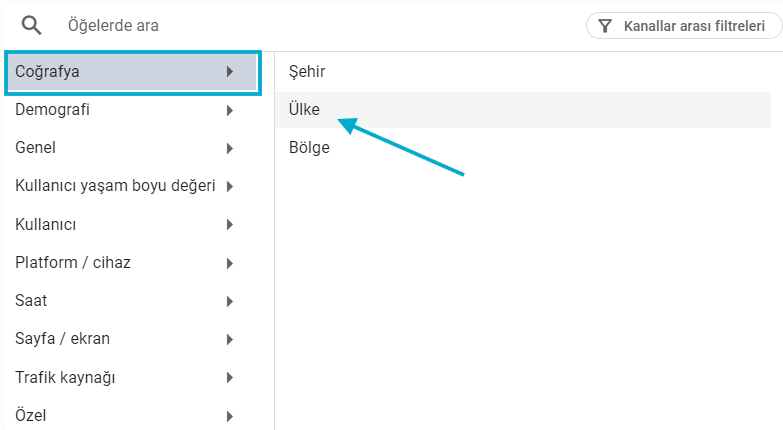
Task: Expand the Trafik kaynağı arrow
Action: click(230, 378)
